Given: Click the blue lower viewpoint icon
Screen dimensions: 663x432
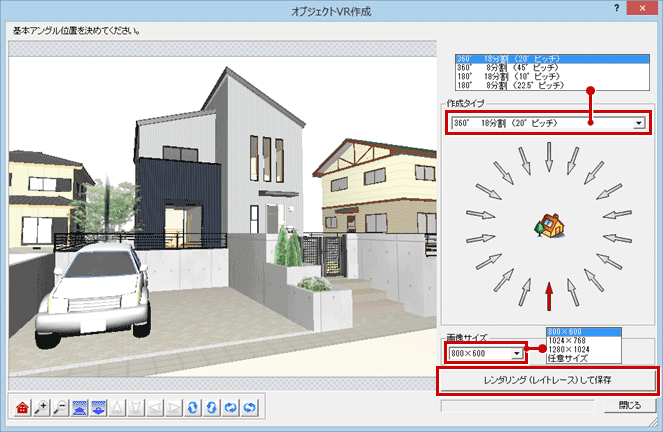Looking at the screenshot, I should (98, 407).
